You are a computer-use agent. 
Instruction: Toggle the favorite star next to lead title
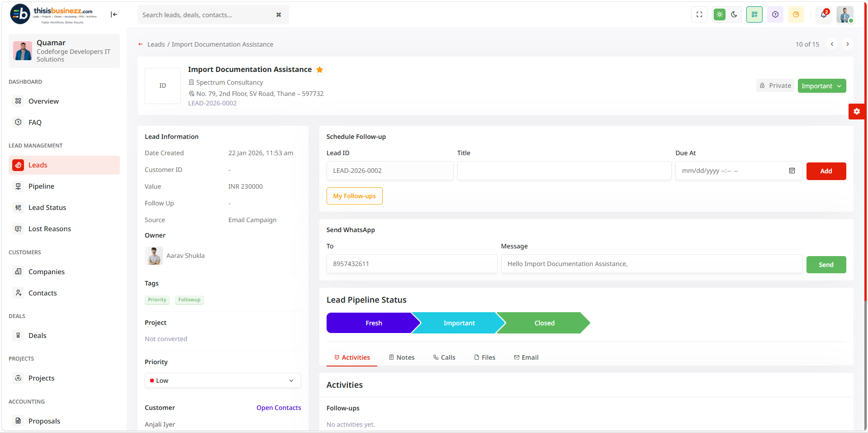point(320,70)
